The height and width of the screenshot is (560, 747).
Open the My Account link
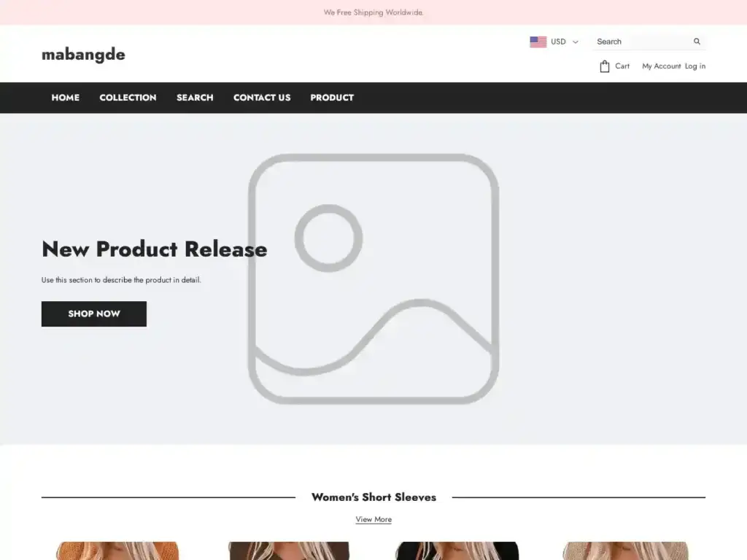pyautogui.click(x=661, y=66)
